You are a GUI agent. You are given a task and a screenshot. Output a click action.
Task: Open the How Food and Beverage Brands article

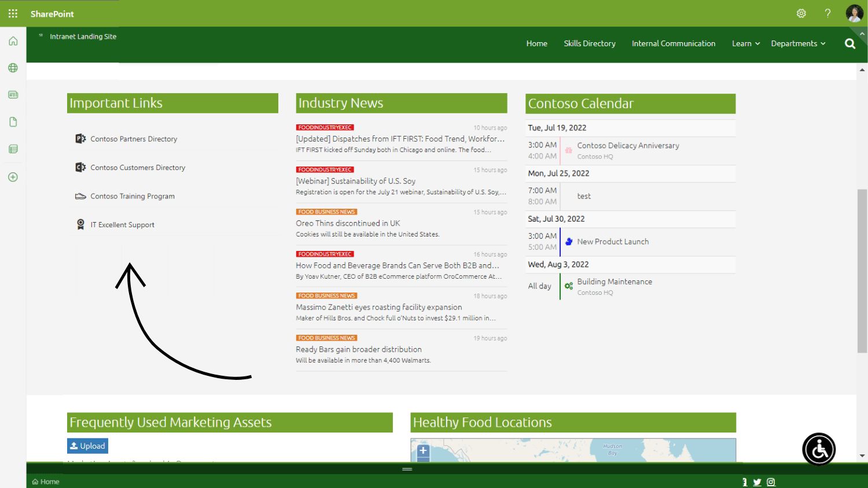click(x=398, y=265)
